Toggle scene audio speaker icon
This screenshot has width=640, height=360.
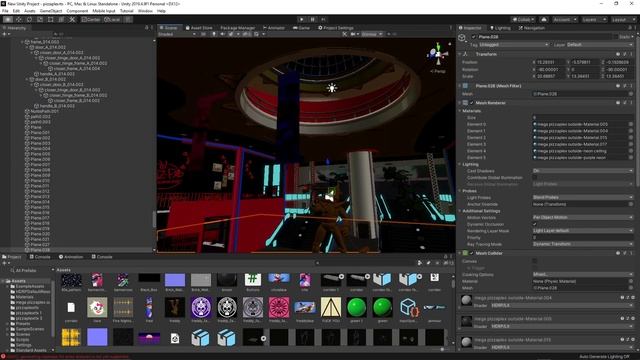(x=222, y=34)
